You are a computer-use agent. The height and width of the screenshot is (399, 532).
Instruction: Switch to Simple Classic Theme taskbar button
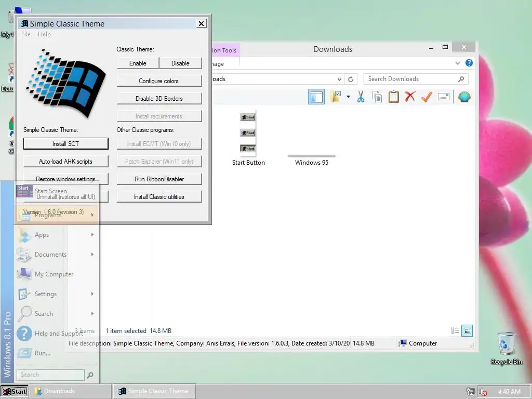(x=154, y=391)
